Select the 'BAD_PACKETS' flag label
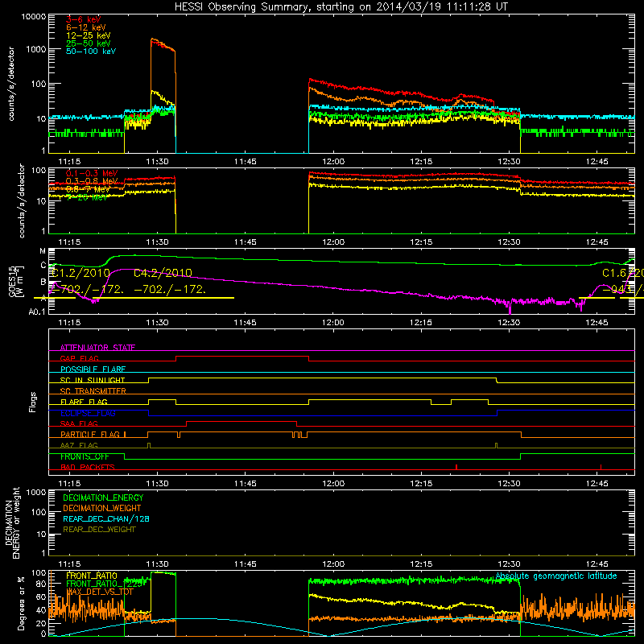Viewport: 644px width, 644px height. pyautogui.click(x=88, y=467)
